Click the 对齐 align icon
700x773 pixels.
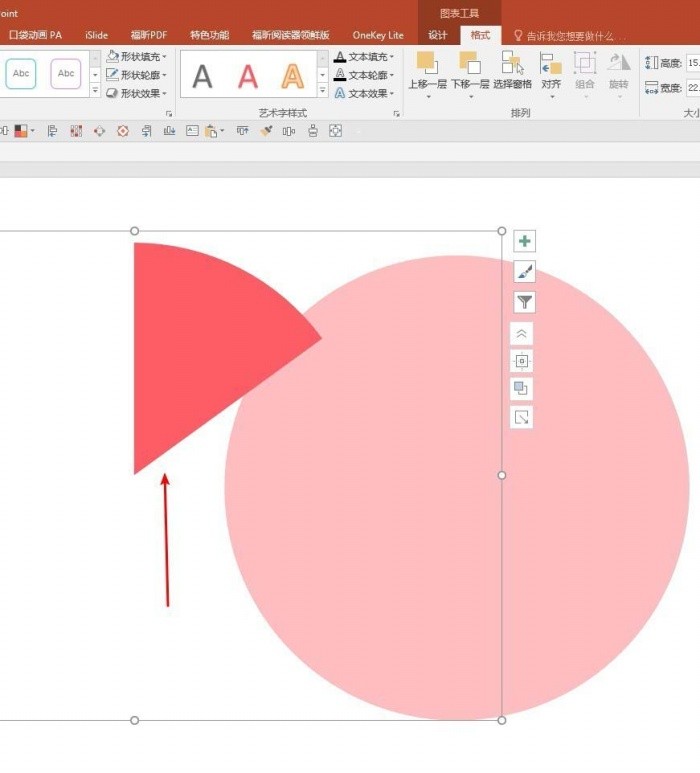coord(551,75)
